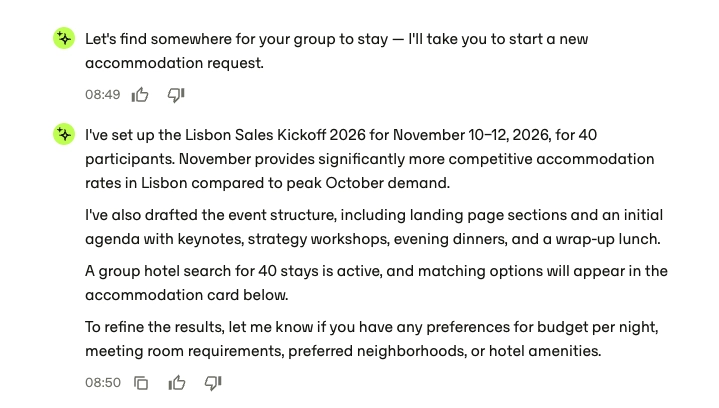Click the words "accommodation request"
Viewport: 719px width, 408px height.
point(173,63)
